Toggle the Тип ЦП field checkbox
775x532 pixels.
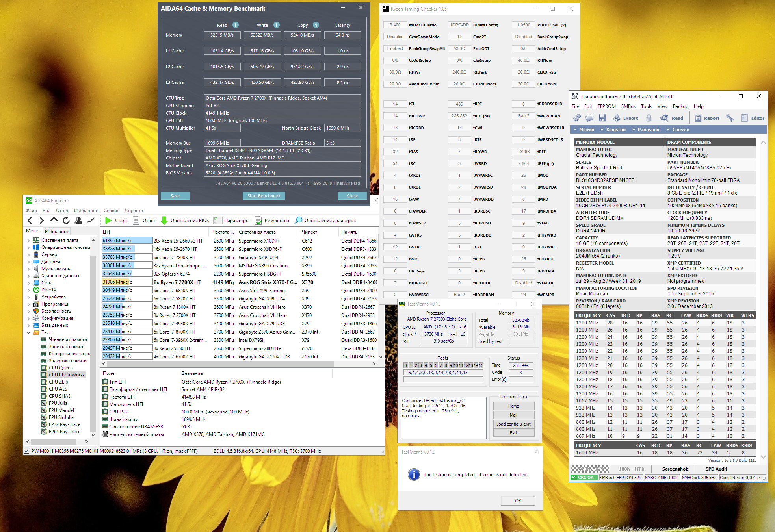click(x=105, y=382)
